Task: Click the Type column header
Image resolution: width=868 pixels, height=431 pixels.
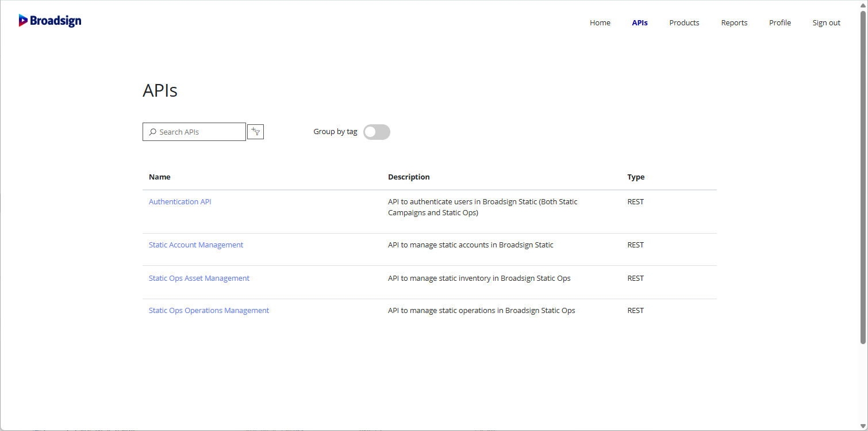Action: coord(636,177)
